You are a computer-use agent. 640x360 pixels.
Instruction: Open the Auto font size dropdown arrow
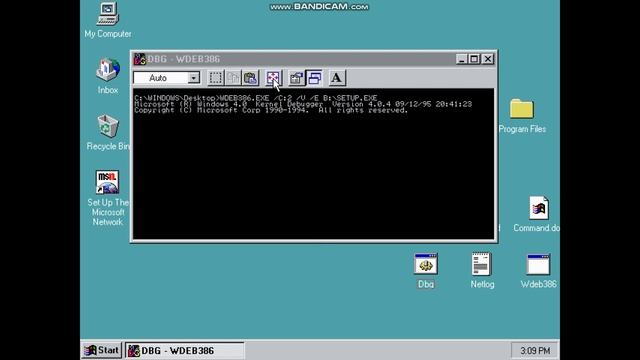[x=194, y=78]
